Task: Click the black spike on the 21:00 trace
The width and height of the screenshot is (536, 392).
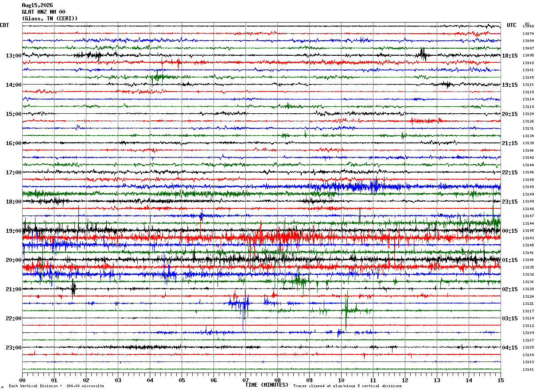Action: point(74,289)
